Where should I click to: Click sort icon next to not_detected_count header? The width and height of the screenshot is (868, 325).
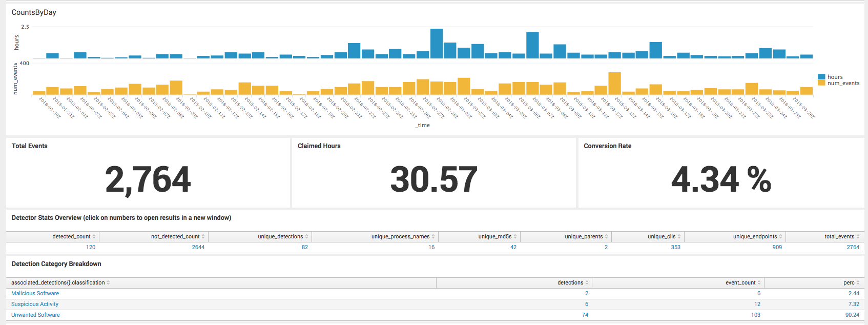pos(203,236)
